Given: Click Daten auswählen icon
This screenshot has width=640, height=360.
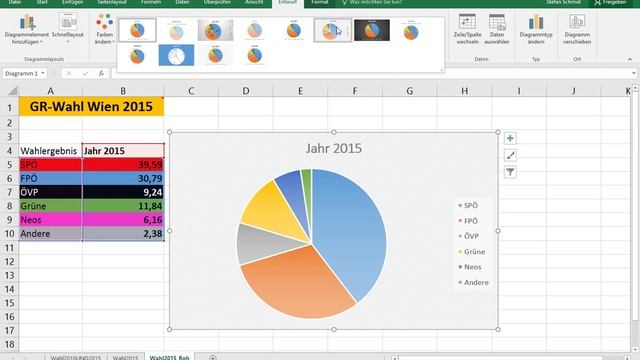Looking at the screenshot, I should (497, 29).
